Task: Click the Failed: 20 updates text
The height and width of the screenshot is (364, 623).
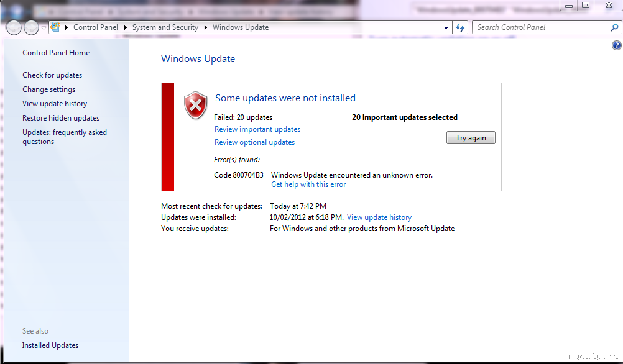Action: (243, 117)
